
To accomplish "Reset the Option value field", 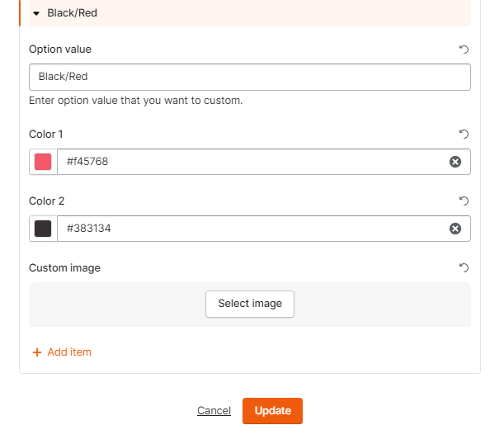I will pyautogui.click(x=464, y=50).
